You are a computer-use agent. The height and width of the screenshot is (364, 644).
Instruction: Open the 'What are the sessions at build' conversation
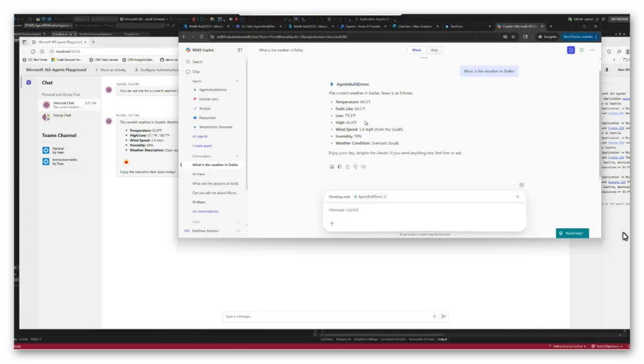click(215, 184)
